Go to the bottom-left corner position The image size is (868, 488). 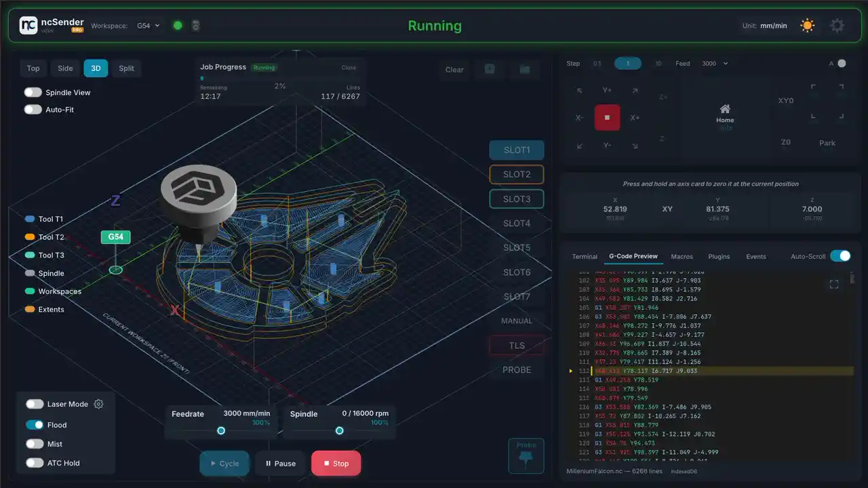tap(814, 116)
